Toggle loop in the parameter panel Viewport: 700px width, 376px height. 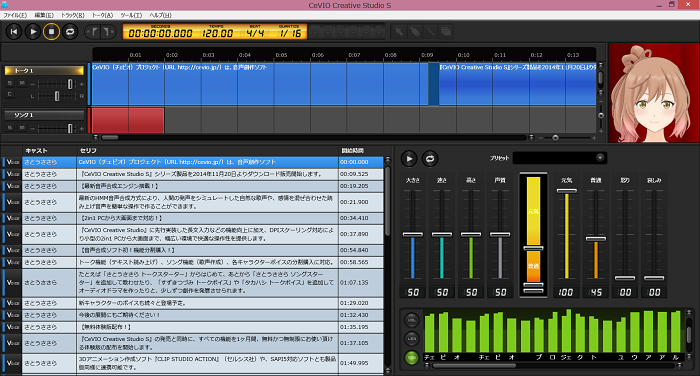click(x=430, y=159)
